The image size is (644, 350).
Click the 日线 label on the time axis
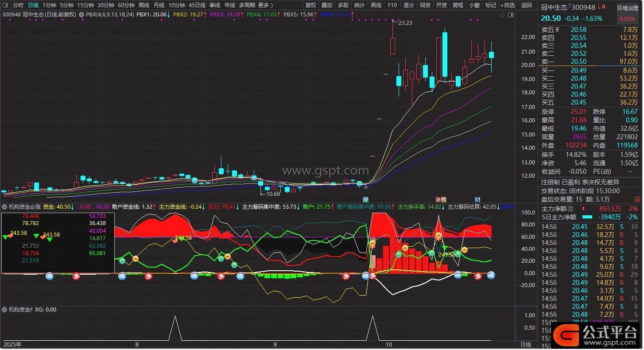pyautogui.click(x=525, y=344)
